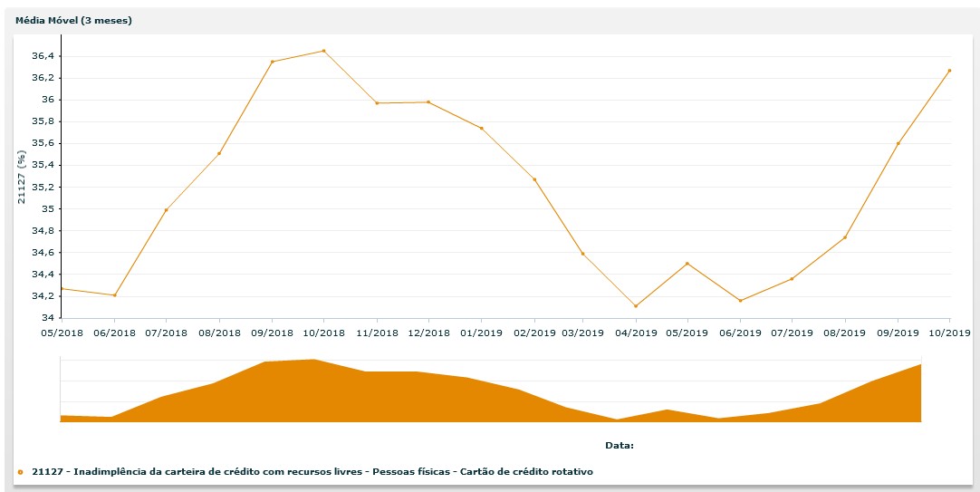
Task: Click the 03/2019 data point
Action: pyautogui.click(x=582, y=254)
